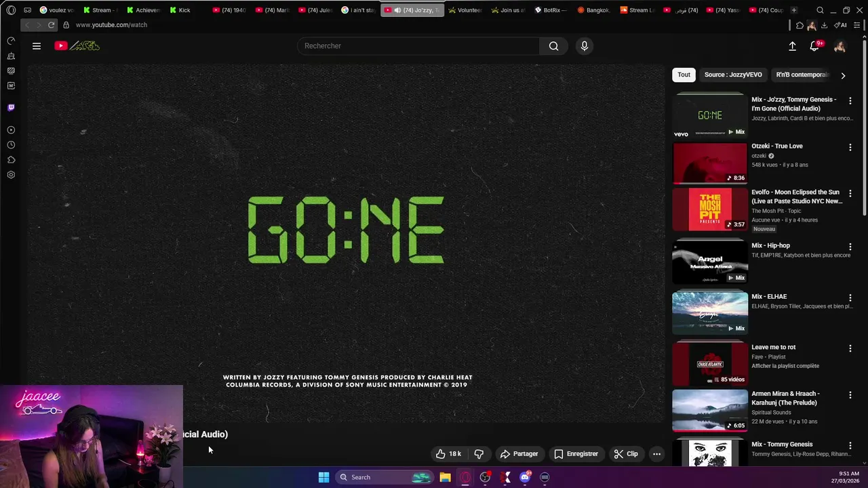Open options for Leave me to rot
The width and height of the screenshot is (868, 488).
pyautogui.click(x=850, y=348)
